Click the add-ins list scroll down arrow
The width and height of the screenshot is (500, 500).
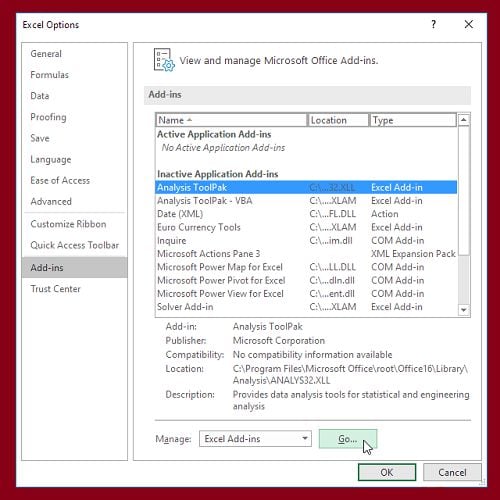tap(464, 310)
